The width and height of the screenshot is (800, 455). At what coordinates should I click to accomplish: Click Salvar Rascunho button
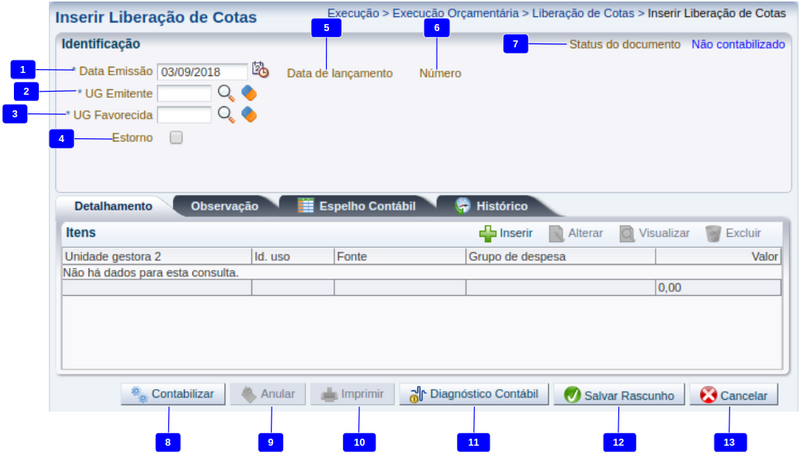[620, 395]
